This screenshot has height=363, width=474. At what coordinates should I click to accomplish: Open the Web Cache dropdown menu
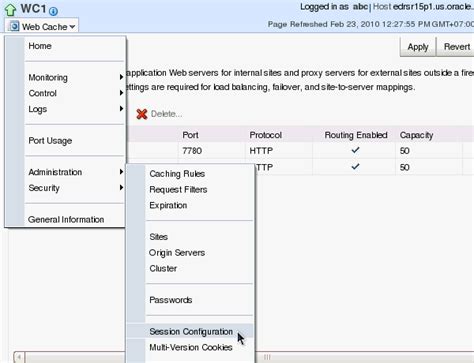(x=42, y=26)
